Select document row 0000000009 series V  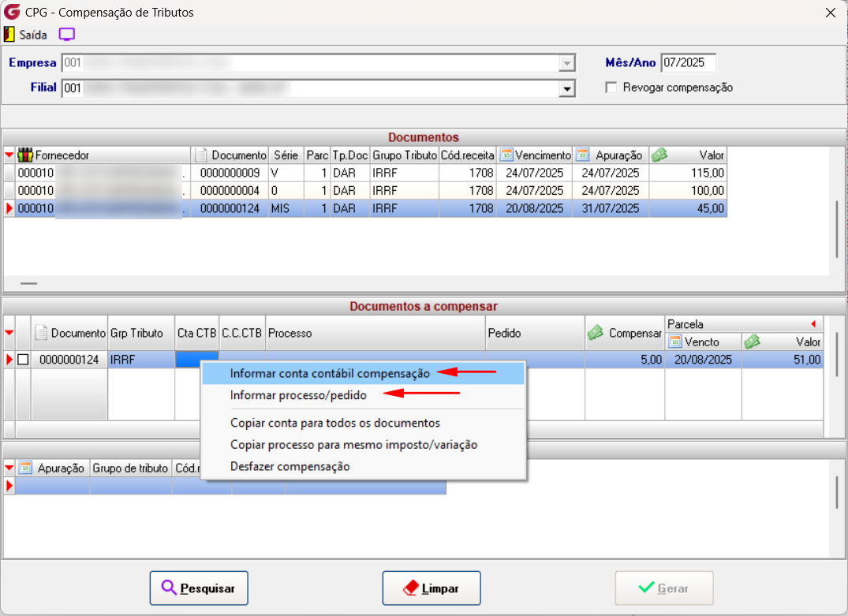click(371, 173)
